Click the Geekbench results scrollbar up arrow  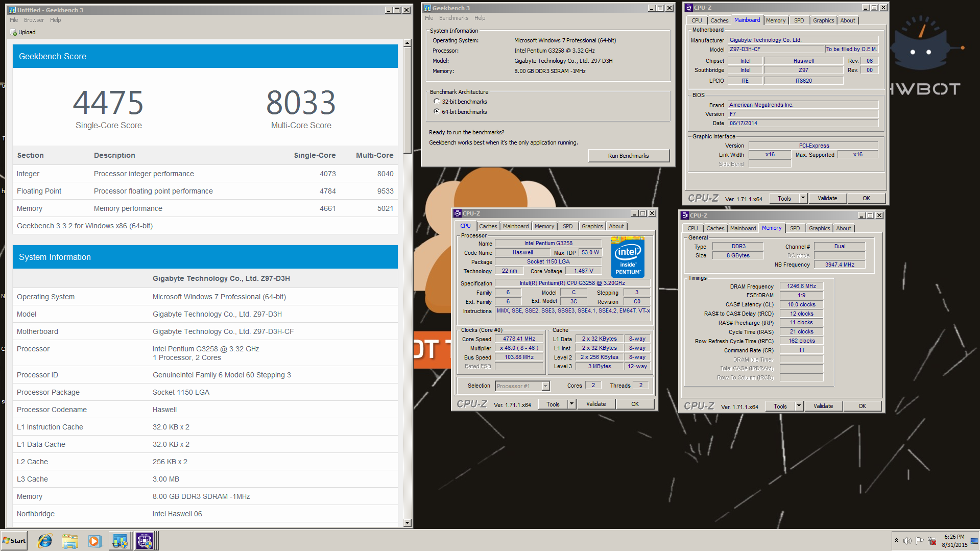pos(407,43)
